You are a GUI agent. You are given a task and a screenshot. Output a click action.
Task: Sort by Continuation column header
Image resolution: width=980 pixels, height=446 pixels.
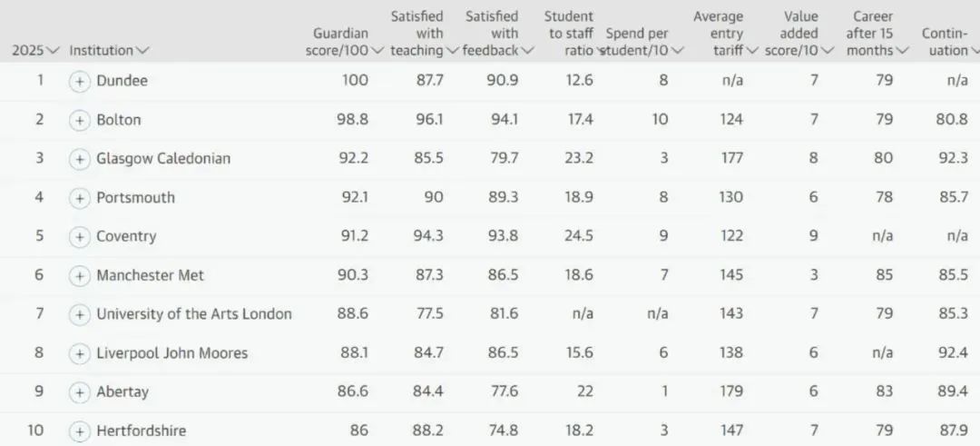pos(950,42)
